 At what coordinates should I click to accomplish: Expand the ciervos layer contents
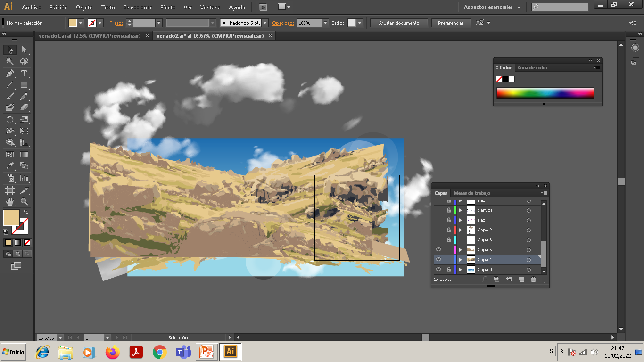461,210
